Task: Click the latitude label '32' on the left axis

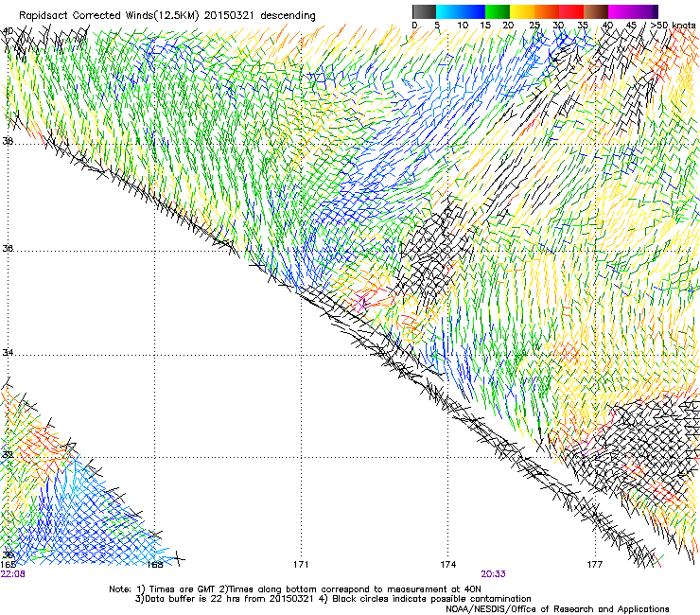Action: (8, 454)
